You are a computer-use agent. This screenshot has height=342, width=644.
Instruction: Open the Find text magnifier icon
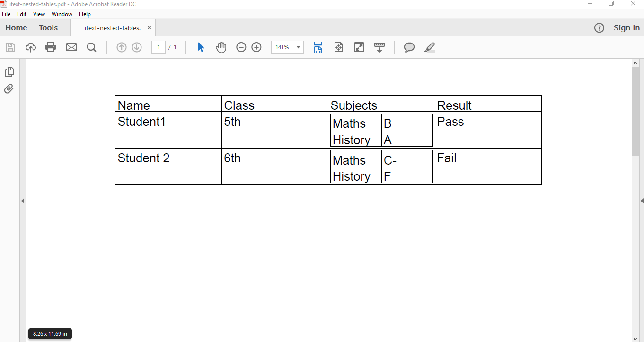92,47
